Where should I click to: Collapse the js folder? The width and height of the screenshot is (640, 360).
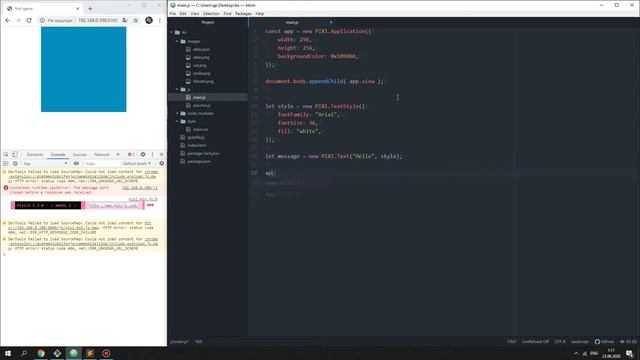pyautogui.click(x=178, y=89)
